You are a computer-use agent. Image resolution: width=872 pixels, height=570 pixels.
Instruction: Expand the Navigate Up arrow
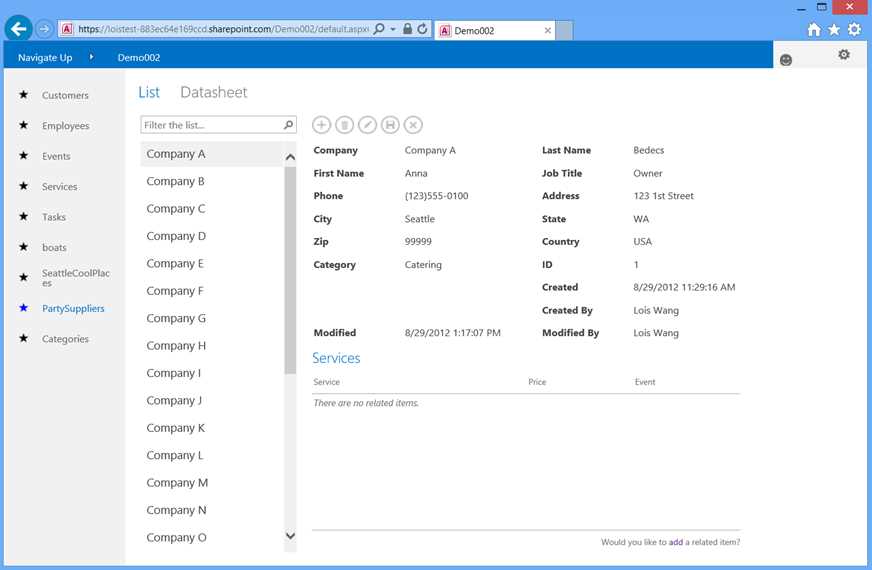coord(91,57)
